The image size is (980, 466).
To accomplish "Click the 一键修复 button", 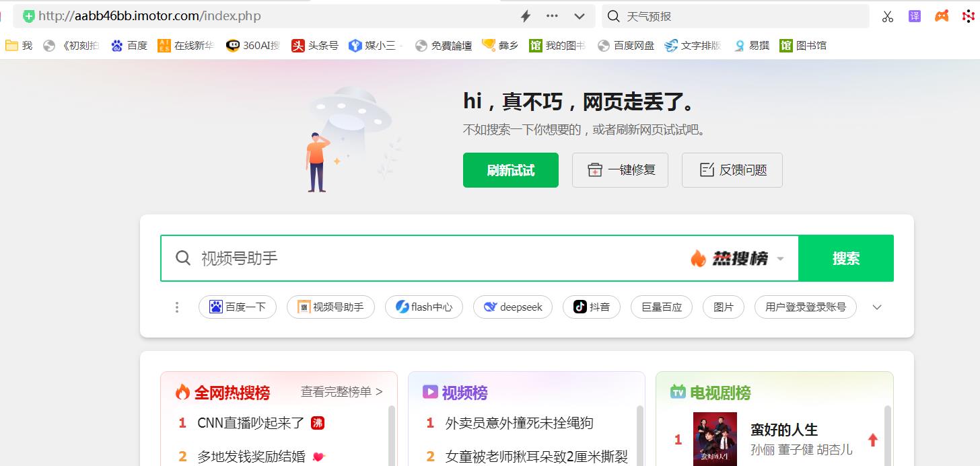I will point(620,170).
